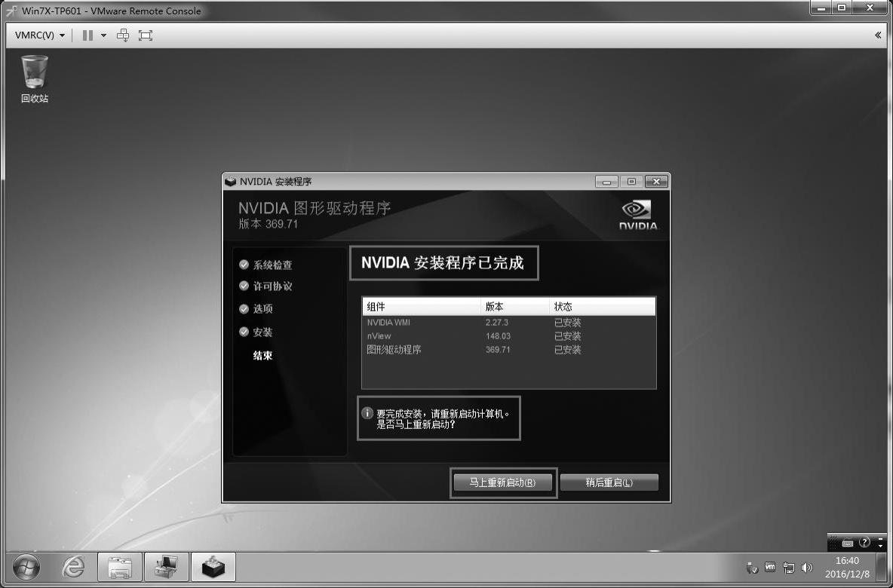Click version 369.71 of graphics driver row

pyautogui.click(x=498, y=350)
